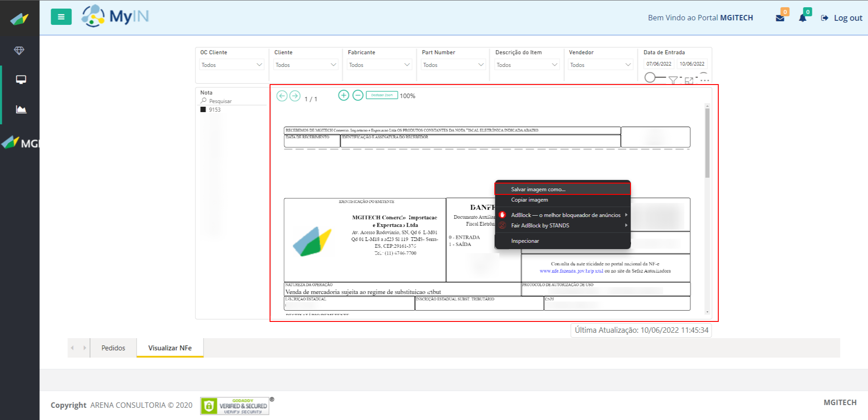Viewport: 868px width, 420px height.
Task: Click the Desfazer Zoom button
Action: tap(382, 95)
